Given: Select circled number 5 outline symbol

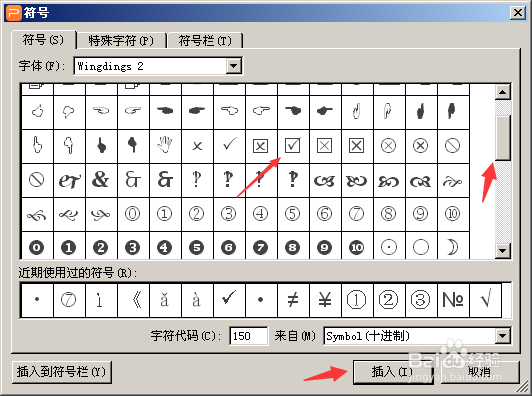Looking at the screenshot, I should (293, 214).
